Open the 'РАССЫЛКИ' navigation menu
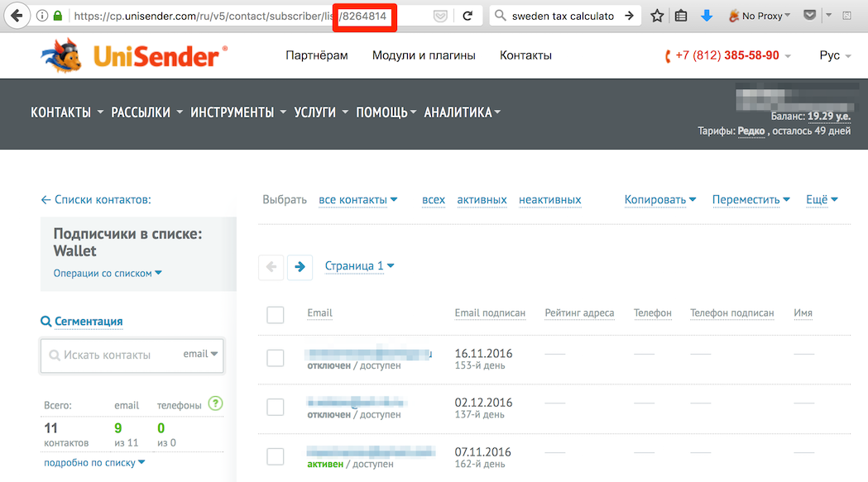This screenshot has width=868, height=482. [x=146, y=112]
